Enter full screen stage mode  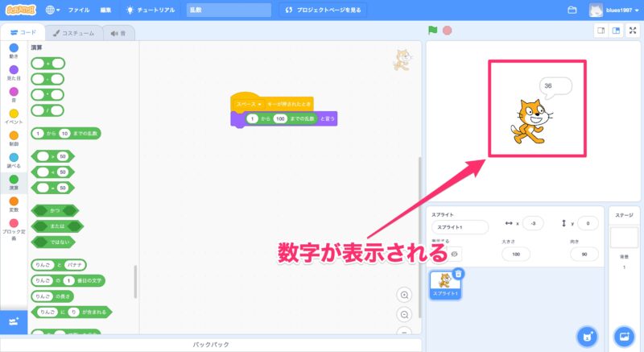click(632, 31)
